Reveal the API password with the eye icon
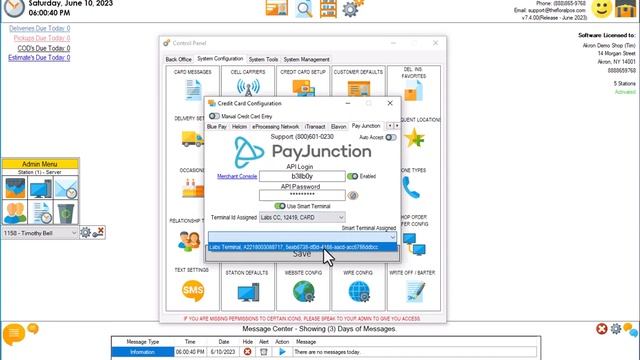 pos(353,196)
